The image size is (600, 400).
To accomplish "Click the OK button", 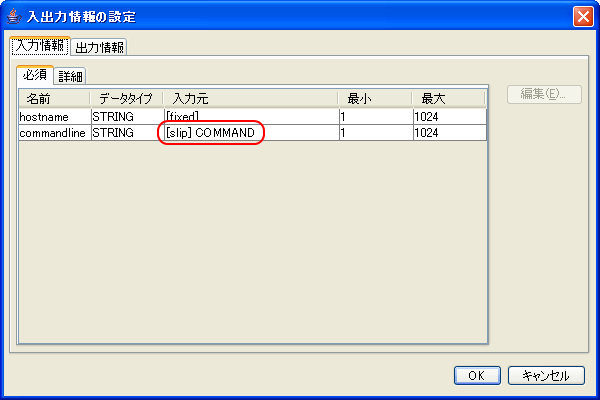I will pos(477,376).
